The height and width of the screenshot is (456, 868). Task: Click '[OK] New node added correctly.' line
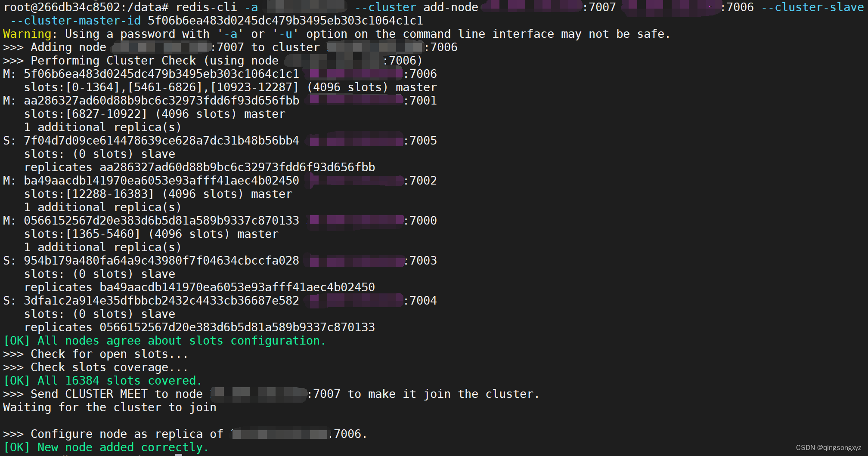click(x=106, y=447)
